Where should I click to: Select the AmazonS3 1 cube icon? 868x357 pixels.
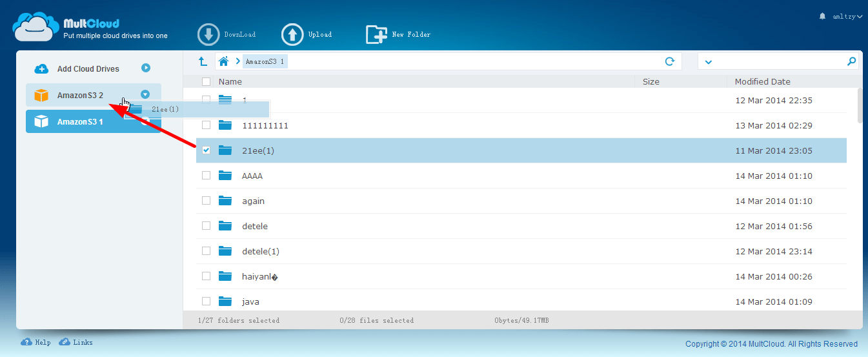41,121
